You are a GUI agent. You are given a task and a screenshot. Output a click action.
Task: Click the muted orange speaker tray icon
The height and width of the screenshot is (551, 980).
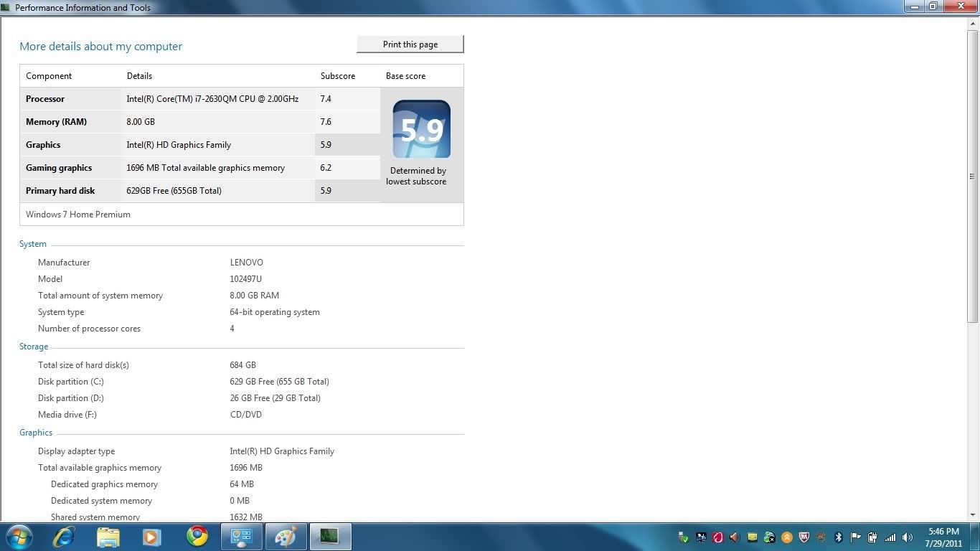point(735,537)
